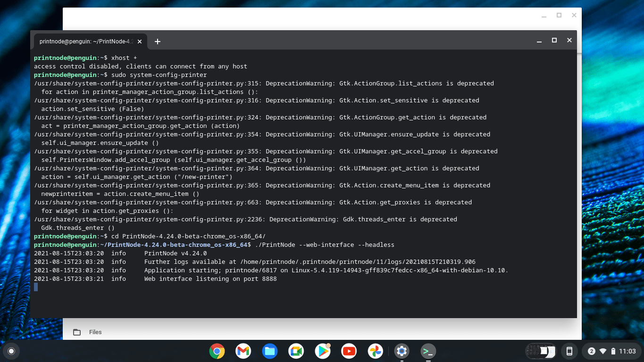Screen dimensions: 644x362
Task: Click 'action.set_sensitive (False)' line
Action: click(92, 109)
